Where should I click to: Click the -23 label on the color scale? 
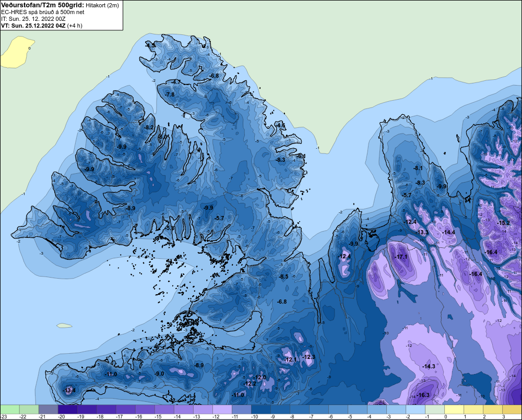pos(4,417)
